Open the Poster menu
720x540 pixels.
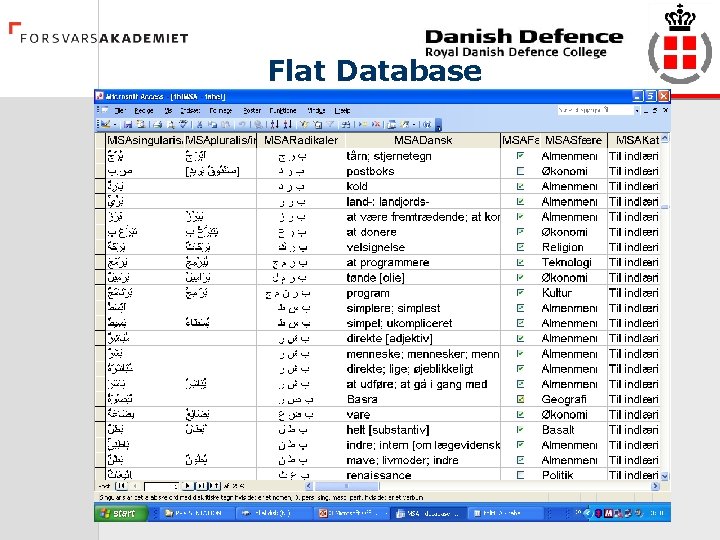[x=252, y=111]
